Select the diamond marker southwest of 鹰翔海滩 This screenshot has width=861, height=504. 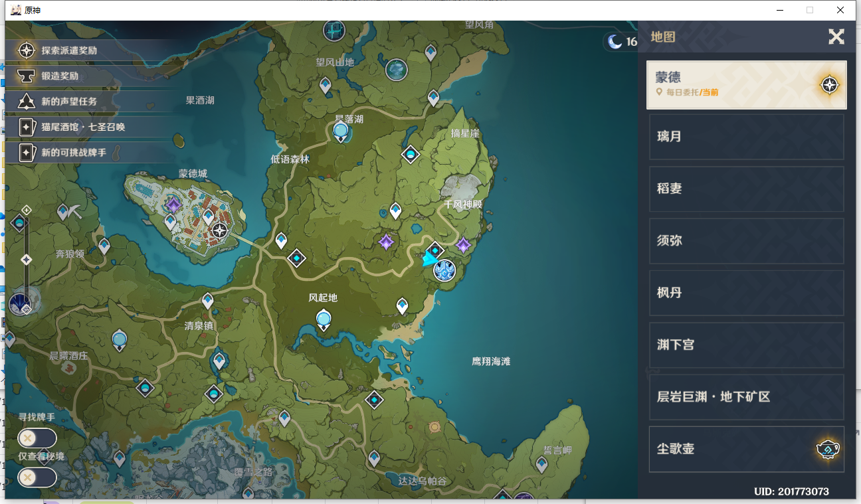[375, 400]
